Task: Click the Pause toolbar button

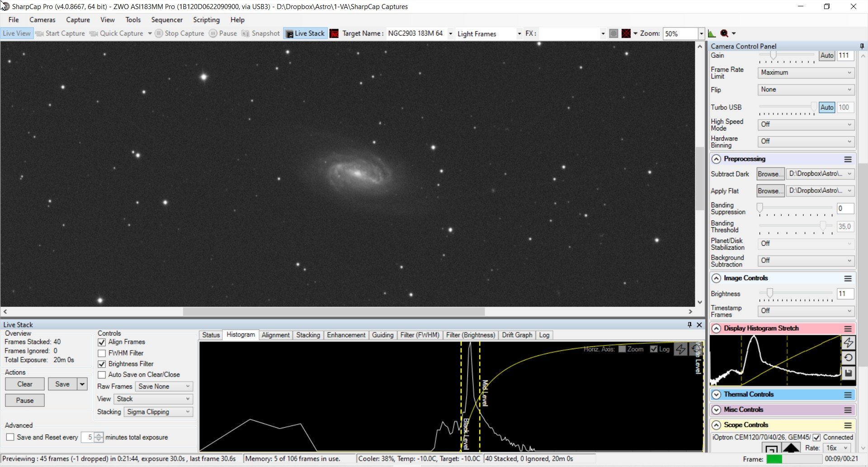Action: (223, 33)
